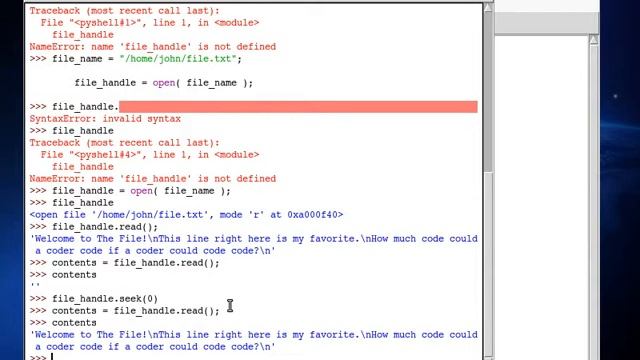Place cursor at the last empty >>> prompt

pyautogui.click(x=52, y=357)
